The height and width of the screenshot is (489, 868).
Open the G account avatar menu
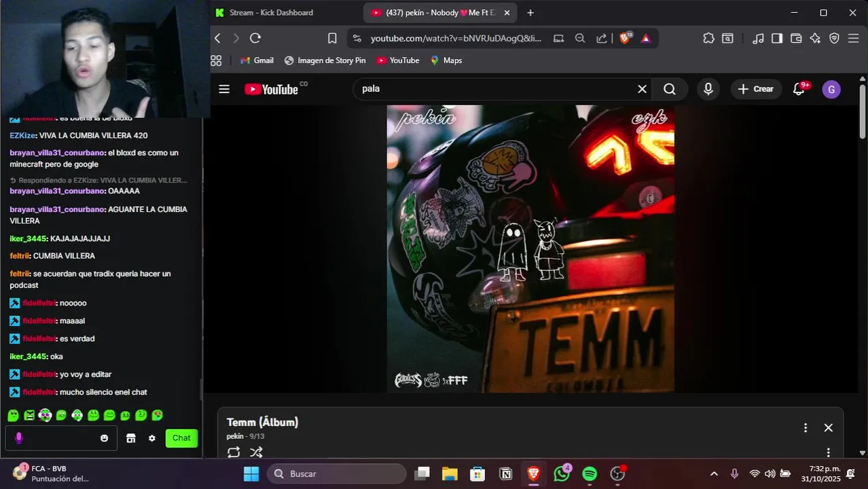(x=831, y=89)
